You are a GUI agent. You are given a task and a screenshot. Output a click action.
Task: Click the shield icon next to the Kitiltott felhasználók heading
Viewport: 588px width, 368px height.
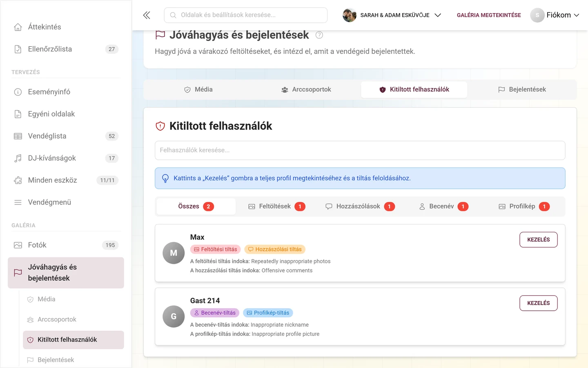click(x=160, y=126)
